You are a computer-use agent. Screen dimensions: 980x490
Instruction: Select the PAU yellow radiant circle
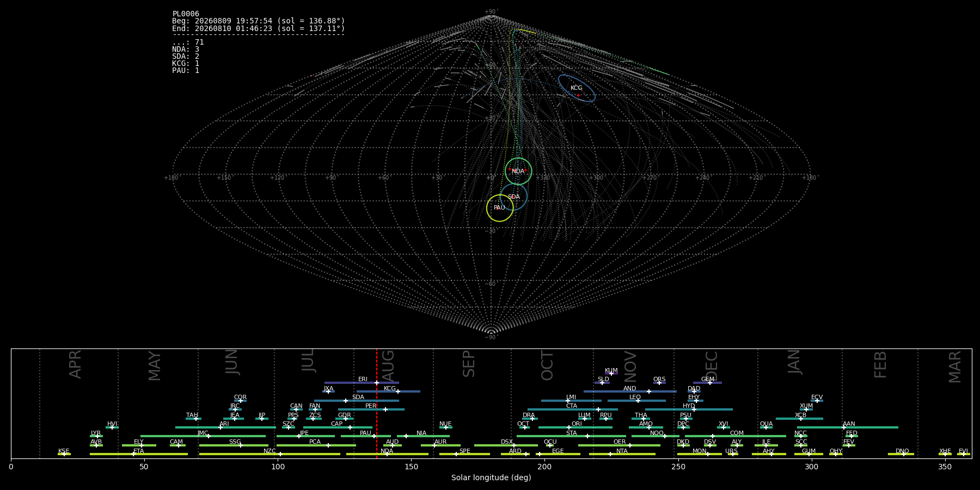tap(500, 208)
